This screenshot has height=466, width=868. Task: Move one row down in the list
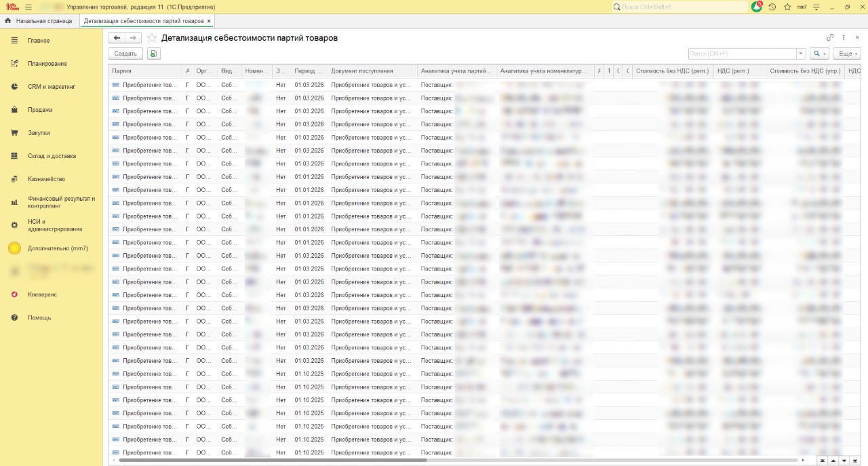coord(844,461)
